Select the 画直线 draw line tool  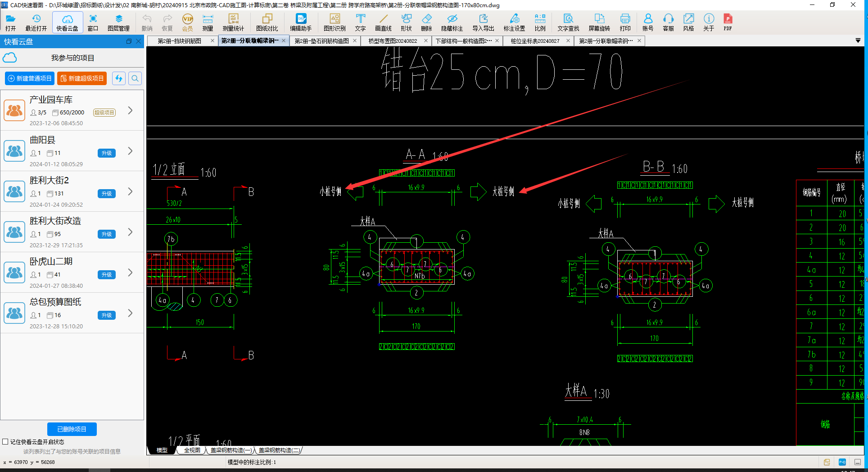tap(383, 22)
